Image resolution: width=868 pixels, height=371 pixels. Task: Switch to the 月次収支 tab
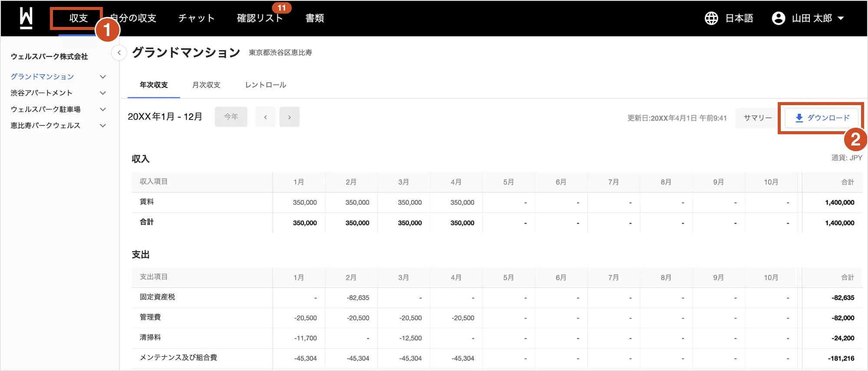206,85
